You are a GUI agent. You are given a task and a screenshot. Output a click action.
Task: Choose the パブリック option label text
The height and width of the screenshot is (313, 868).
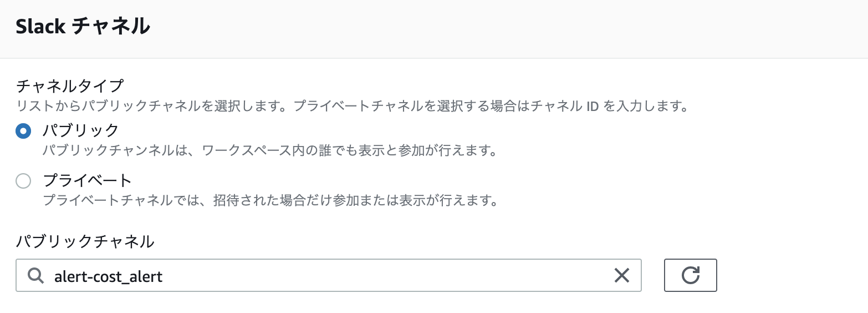(81, 130)
